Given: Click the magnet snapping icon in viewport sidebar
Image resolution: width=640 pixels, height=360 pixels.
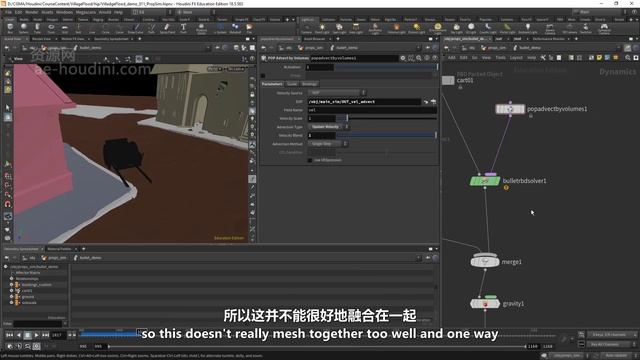Looking at the screenshot, I should pyautogui.click(x=8, y=204).
